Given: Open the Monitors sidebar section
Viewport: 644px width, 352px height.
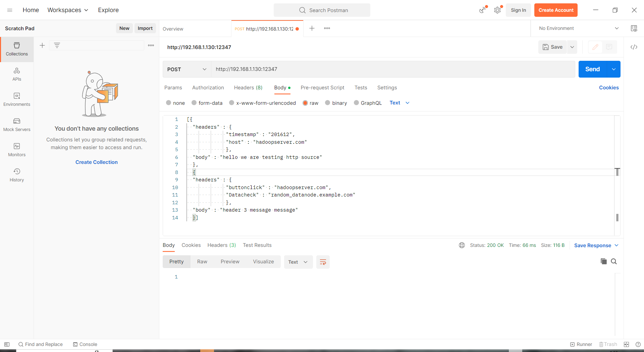Looking at the screenshot, I should pyautogui.click(x=17, y=150).
